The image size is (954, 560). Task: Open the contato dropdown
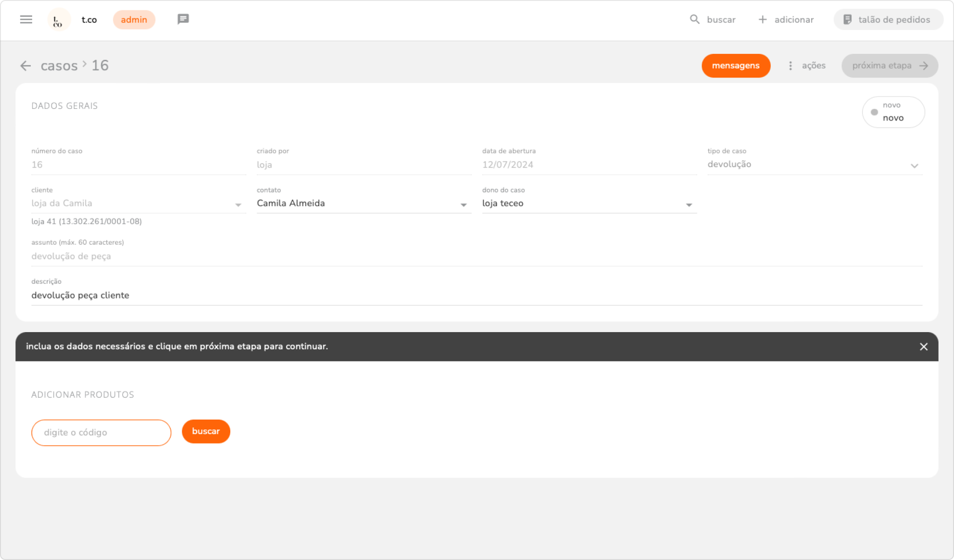[463, 205]
